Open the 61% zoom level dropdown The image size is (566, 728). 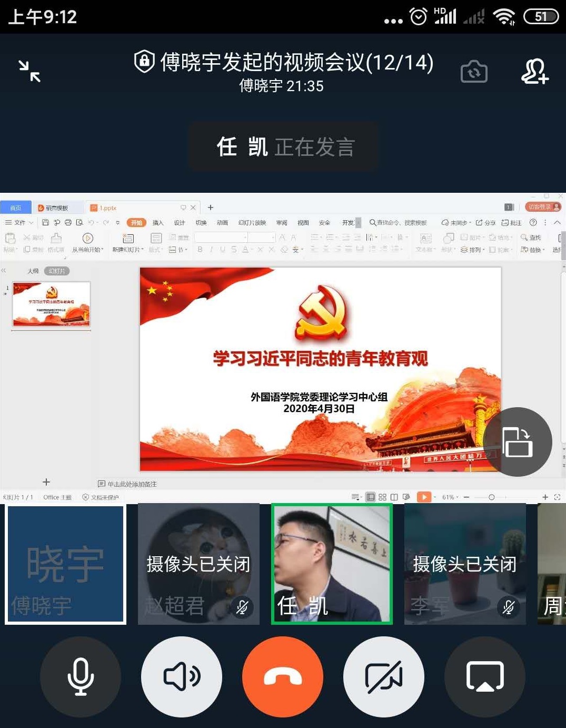click(x=450, y=497)
